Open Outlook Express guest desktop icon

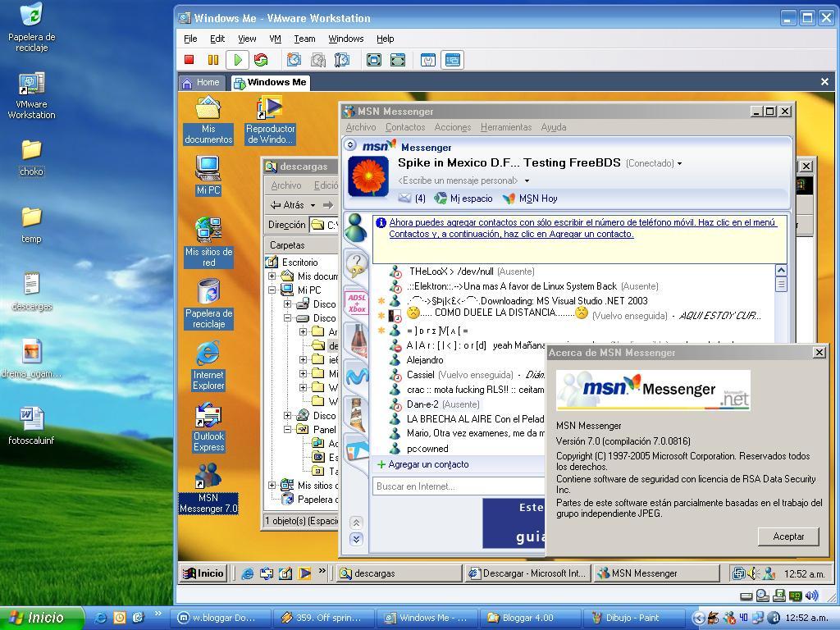208,428
